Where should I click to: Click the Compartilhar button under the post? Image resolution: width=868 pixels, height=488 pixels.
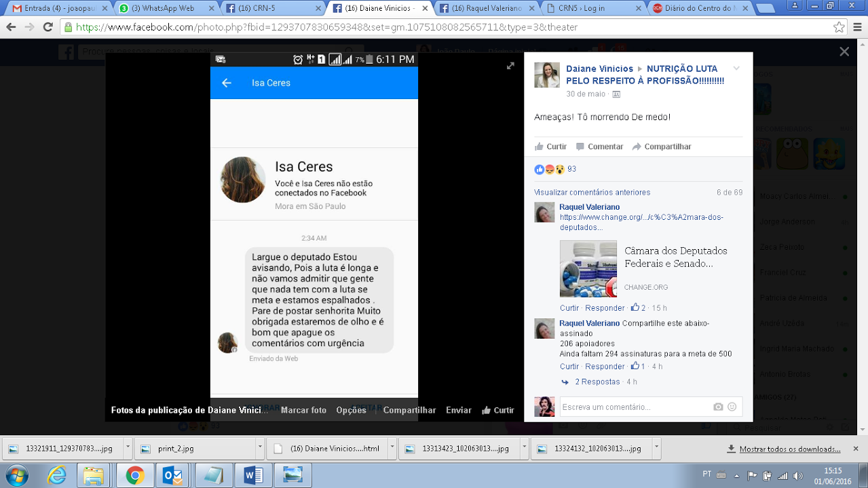662,147
